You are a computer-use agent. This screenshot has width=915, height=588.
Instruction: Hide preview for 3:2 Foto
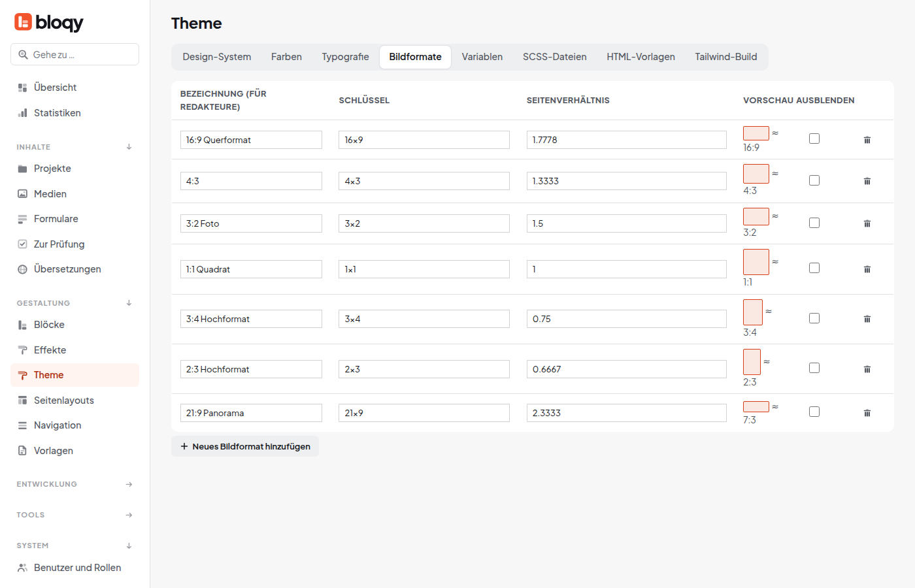coord(814,223)
